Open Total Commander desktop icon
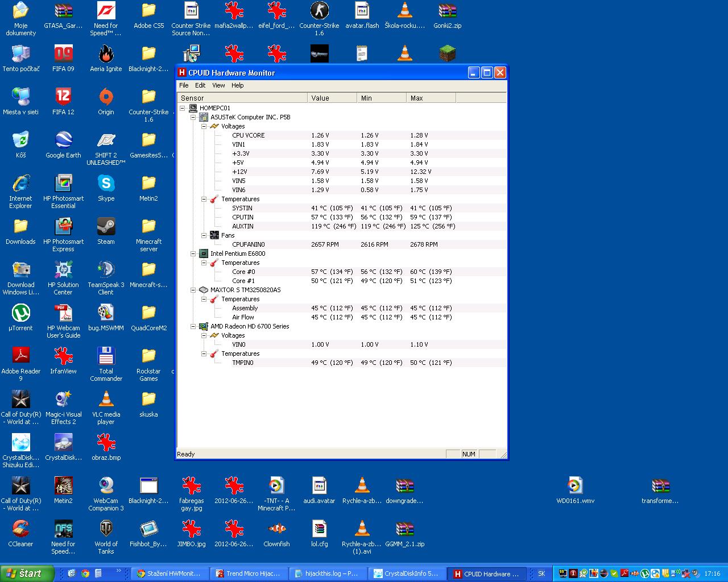Viewport: 728px width, 582px height. [x=106, y=365]
